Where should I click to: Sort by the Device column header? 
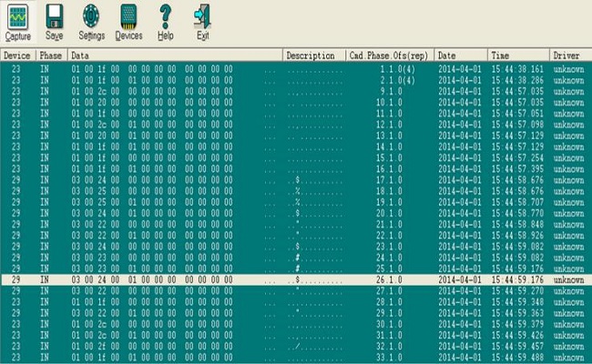[x=17, y=56]
